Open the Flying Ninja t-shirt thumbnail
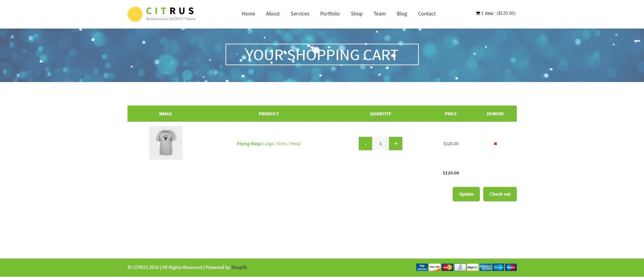The height and width of the screenshot is (277, 644). point(166,143)
